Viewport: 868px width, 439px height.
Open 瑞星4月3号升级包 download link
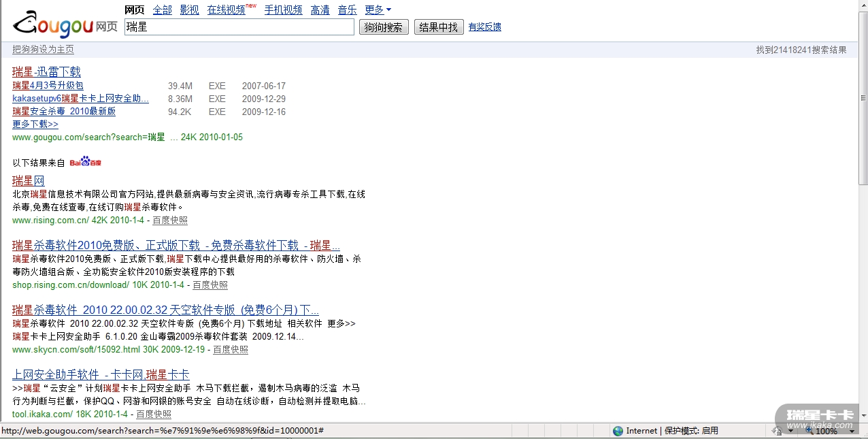click(48, 86)
